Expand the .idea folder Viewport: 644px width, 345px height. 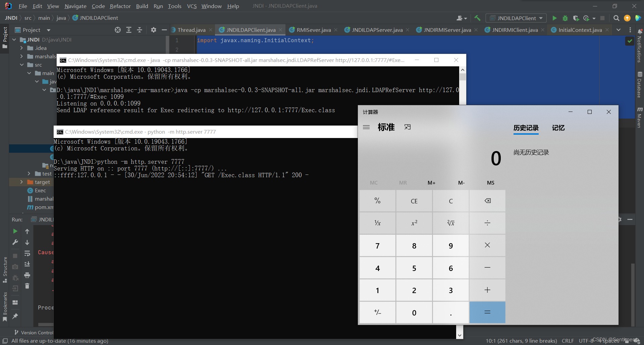pyautogui.click(x=21, y=48)
